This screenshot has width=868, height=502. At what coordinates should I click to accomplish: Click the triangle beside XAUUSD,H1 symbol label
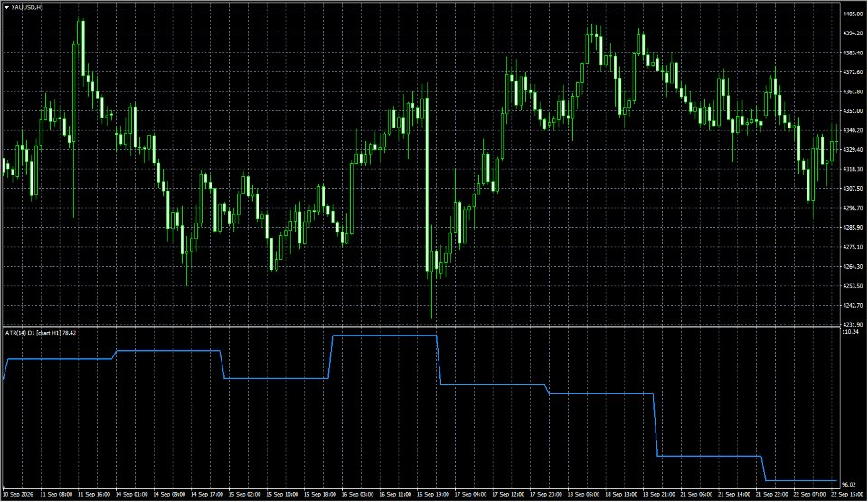pyautogui.click(x=6, y=8)
